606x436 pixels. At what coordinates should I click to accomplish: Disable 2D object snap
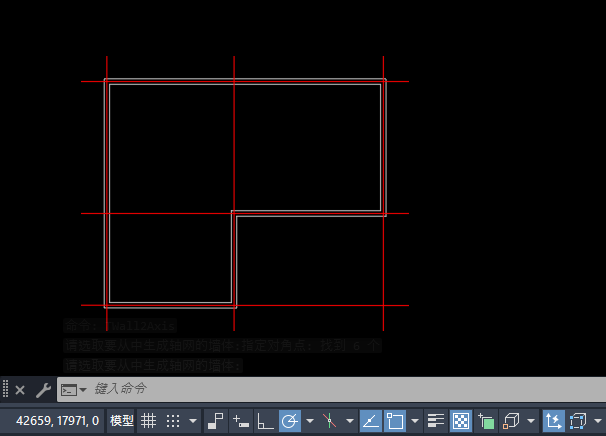pyautogui.click(x=395, y=421)
